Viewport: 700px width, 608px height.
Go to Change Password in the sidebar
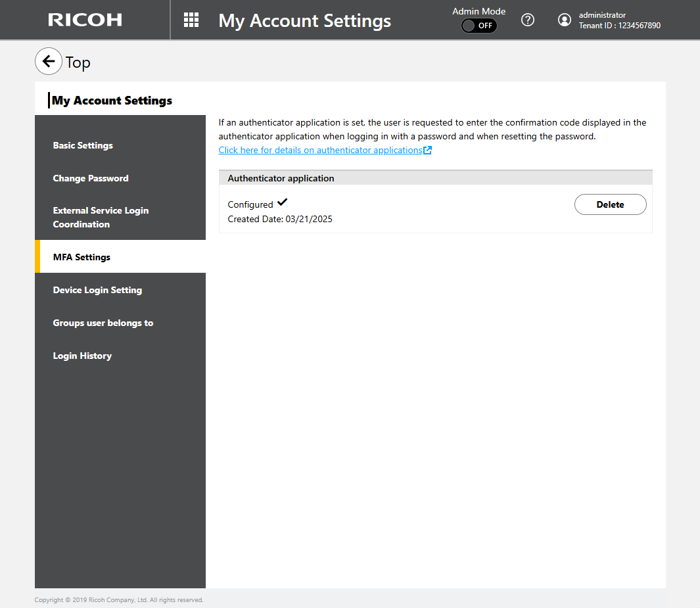click(x=91, y=178)
